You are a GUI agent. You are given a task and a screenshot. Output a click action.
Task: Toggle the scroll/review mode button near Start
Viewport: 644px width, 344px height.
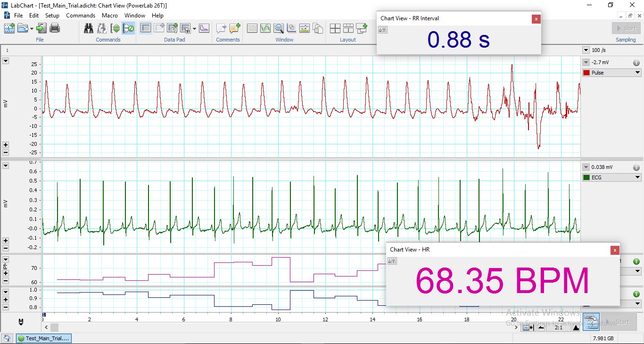tap(591, 322)
